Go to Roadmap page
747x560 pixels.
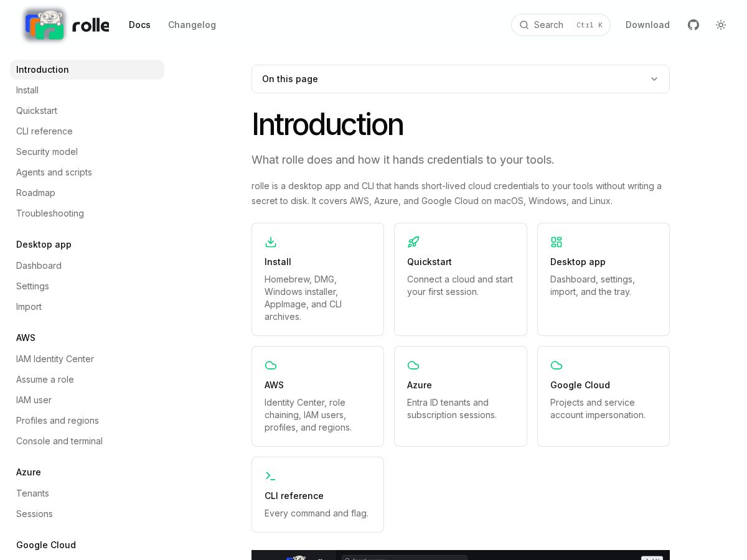(87, 193)
